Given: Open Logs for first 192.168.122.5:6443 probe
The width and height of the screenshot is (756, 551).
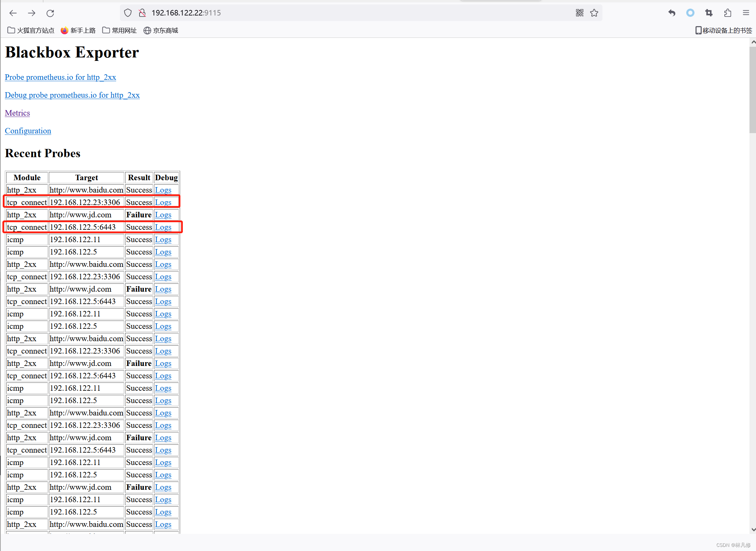Looking at the screenshot, I should coord(163,227).
